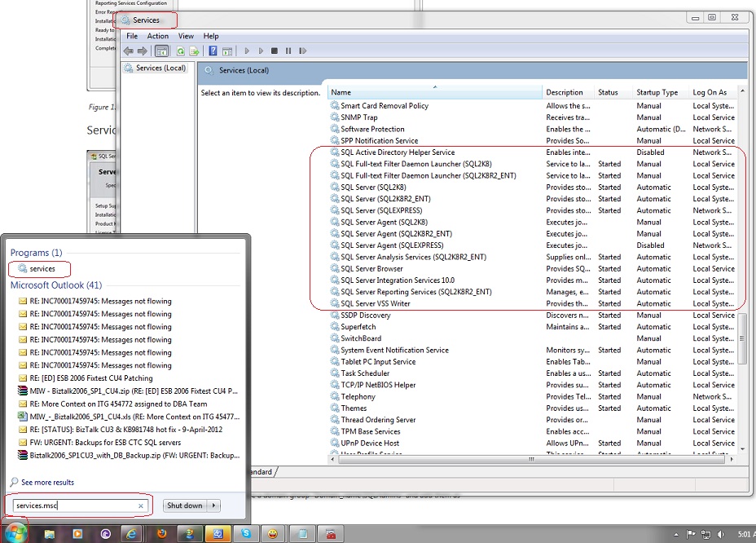Open Windows Media Player from taskbar
Screen dimensions: 756x543
(x=77, y=534)
